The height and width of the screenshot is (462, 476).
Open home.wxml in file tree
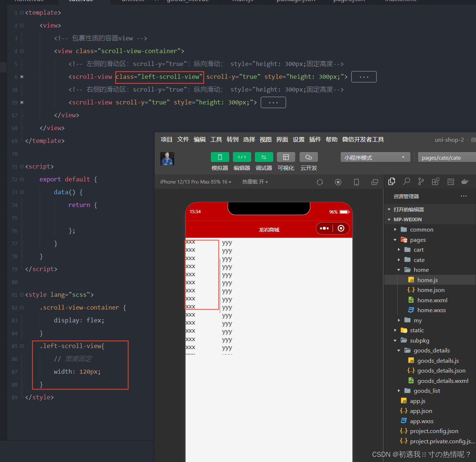(430, 300)
